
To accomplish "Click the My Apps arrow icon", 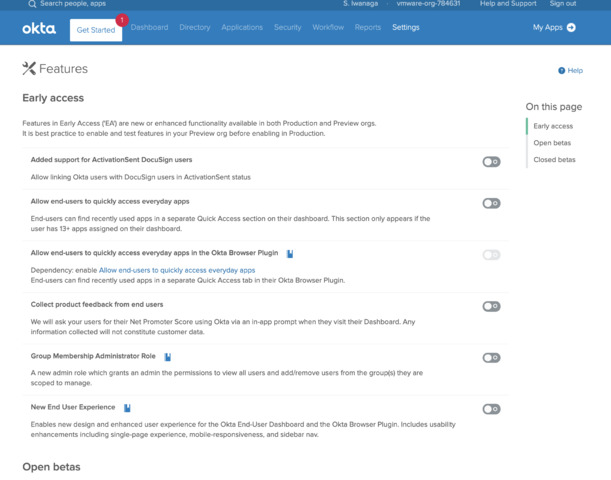I will coord(571,27).
